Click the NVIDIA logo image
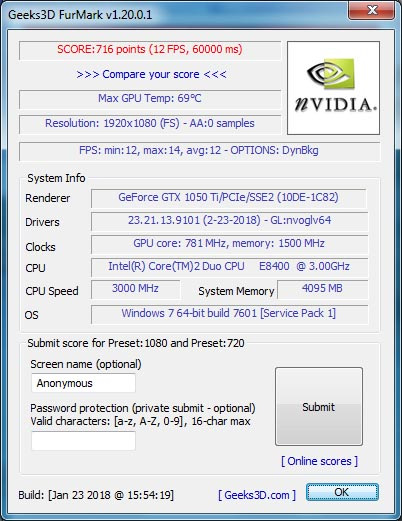The width and height of the screenshot is (402, 521). click(x=333, y=88)
